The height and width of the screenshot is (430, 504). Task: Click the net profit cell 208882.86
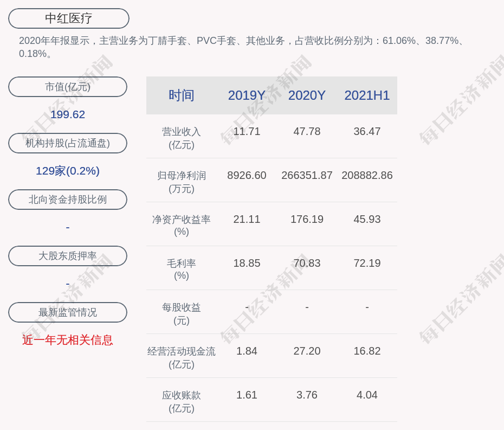[367, 175]
